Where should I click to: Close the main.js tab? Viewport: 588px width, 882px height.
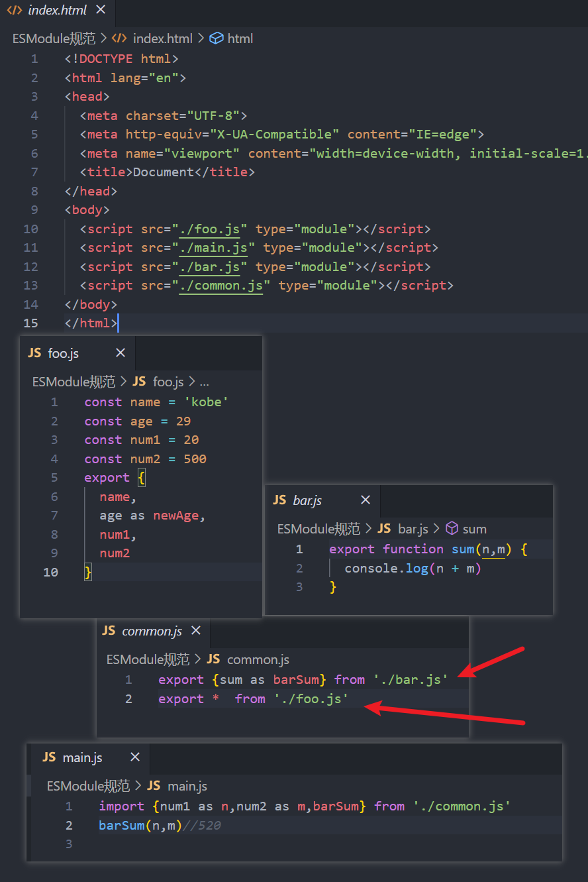135,757
